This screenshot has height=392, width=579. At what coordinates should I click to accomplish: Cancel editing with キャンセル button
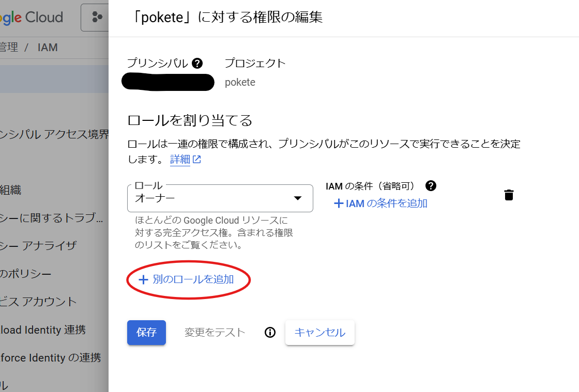[x=320, y=333]
